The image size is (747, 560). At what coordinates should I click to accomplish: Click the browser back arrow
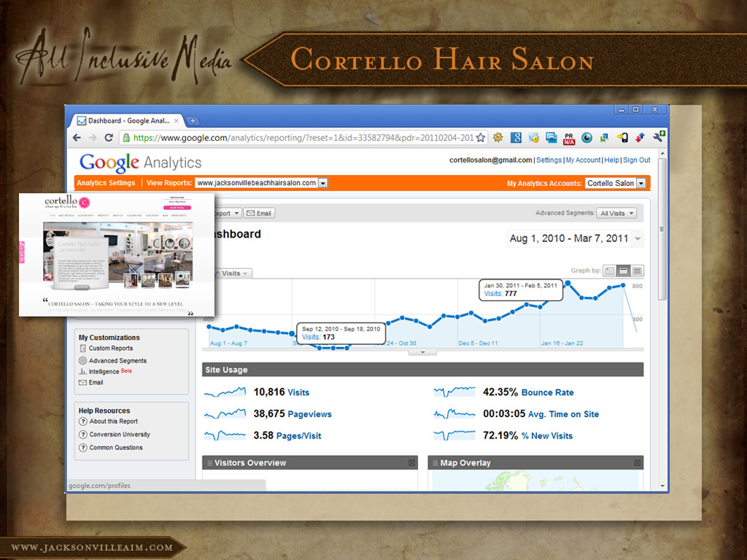click(x=77, y=138)
